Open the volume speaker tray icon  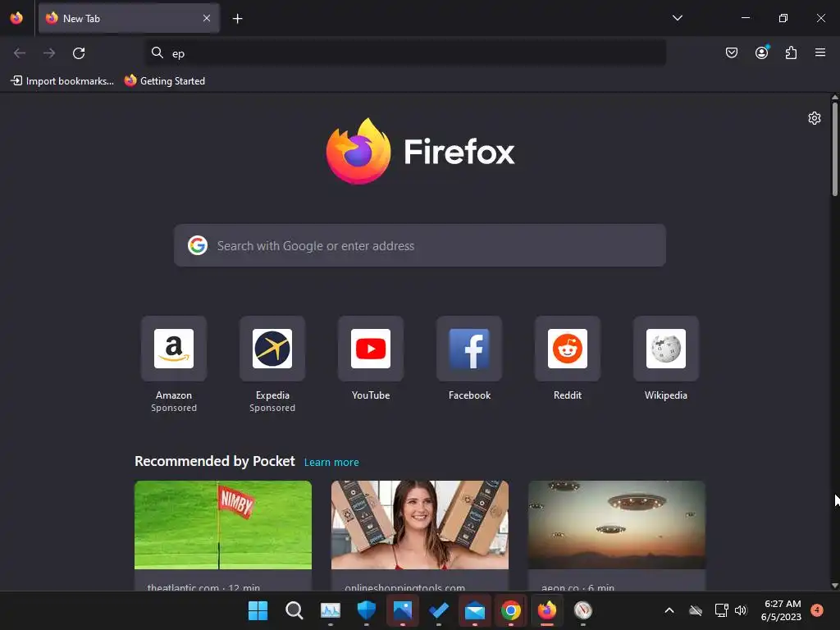pos(741,610)
